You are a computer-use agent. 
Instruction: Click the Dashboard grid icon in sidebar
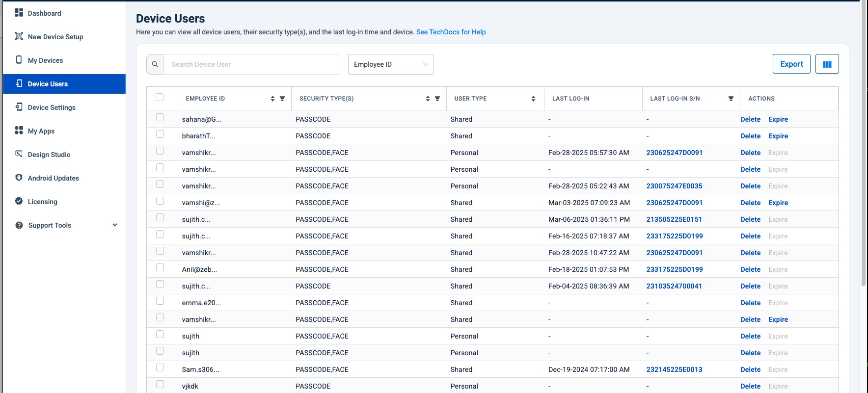(x=19, y=13)
